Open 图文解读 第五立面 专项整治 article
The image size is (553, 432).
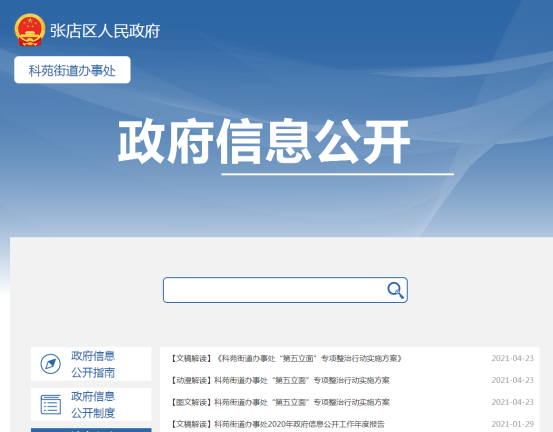click(280, 402)
